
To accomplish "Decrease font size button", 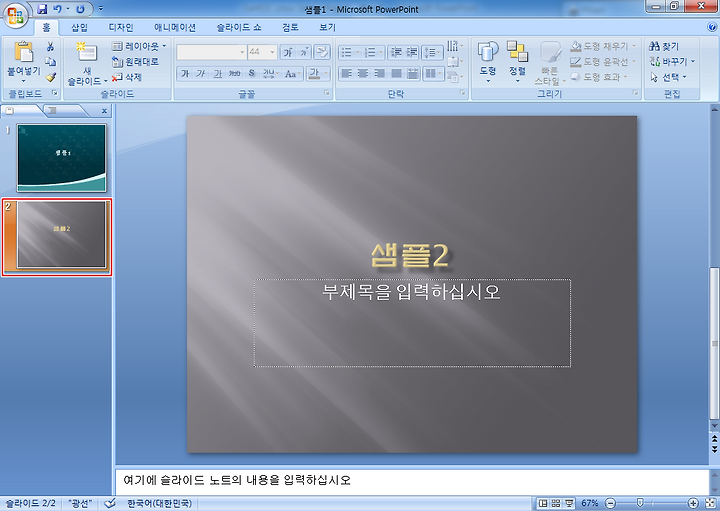I will click(304, 52).
